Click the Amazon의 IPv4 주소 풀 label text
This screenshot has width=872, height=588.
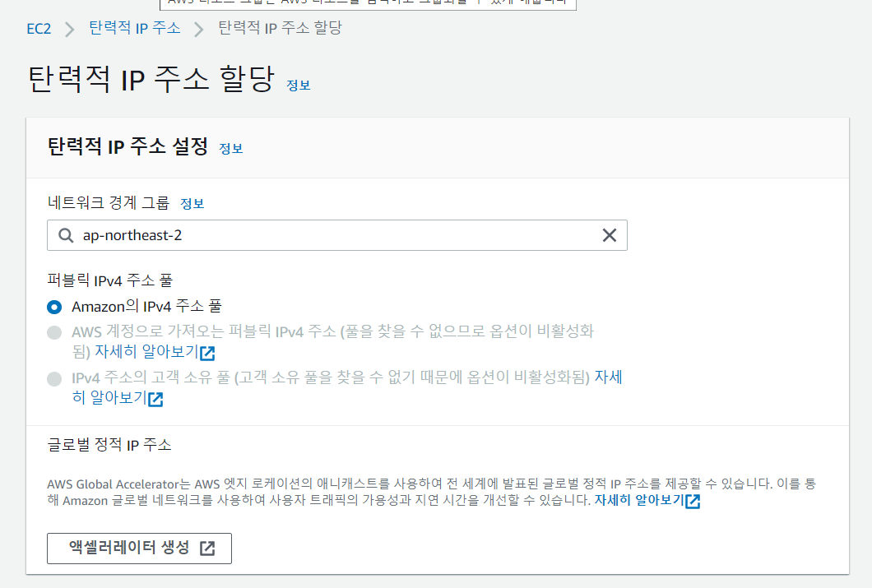(x=146, y=306)
